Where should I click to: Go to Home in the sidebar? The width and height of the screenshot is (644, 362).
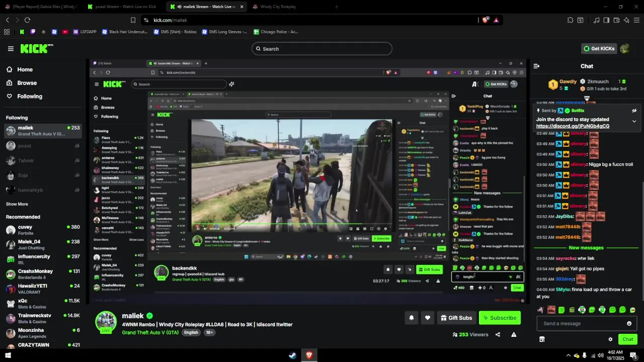(25, 69)
